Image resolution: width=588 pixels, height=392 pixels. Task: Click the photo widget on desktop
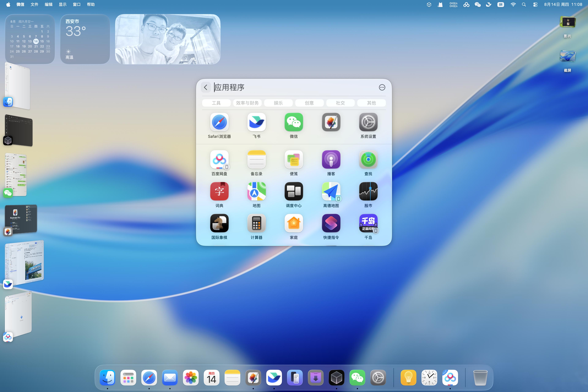click(168, 39)
